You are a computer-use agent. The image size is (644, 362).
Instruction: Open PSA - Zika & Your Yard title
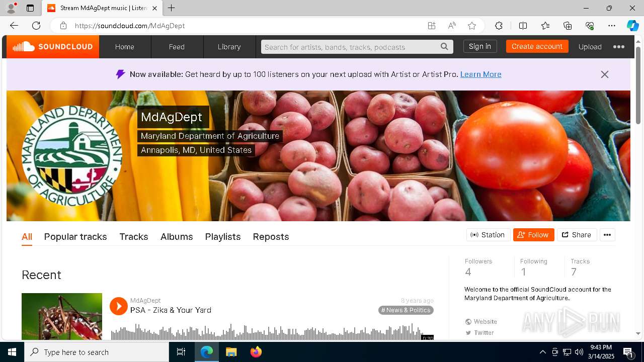coord(171,310)
